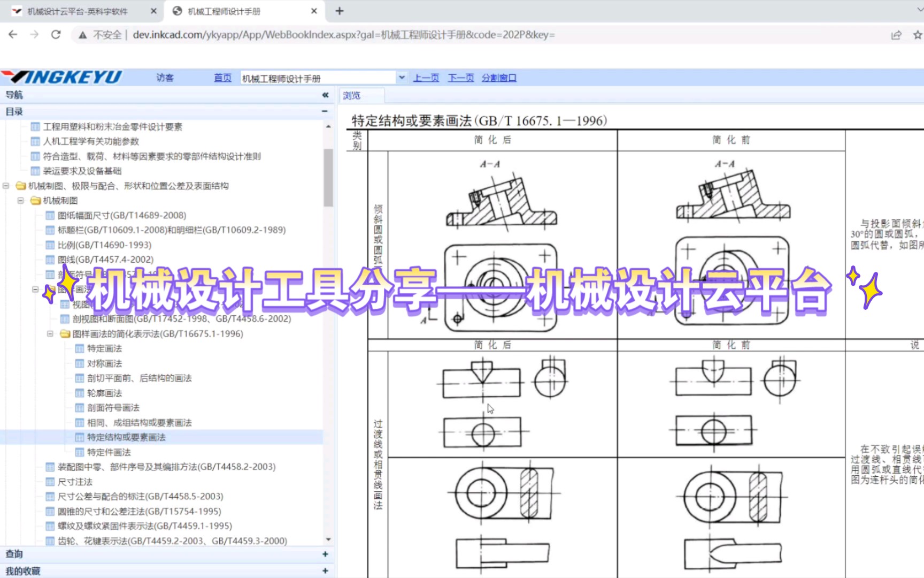This screenshot has width=924, height=578.
Task: Open 剖切平面前、后结构的画法 item
Action: [140, 378]
